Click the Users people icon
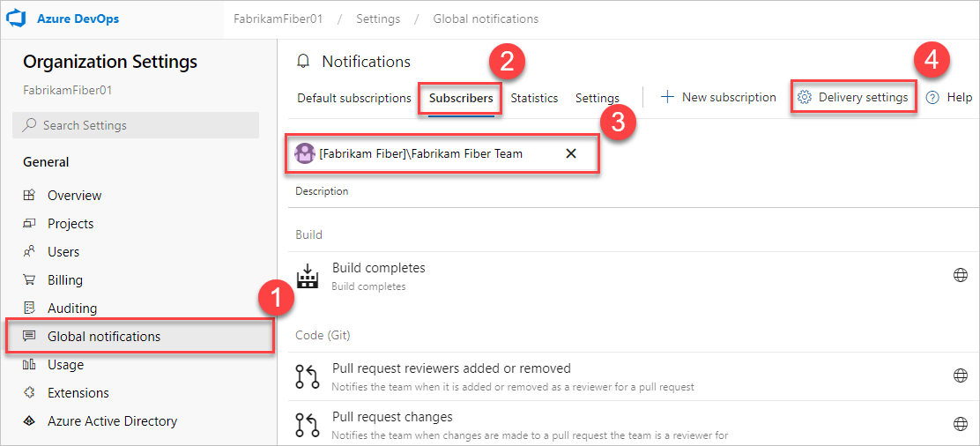The image size is (980, 446). 29,251
